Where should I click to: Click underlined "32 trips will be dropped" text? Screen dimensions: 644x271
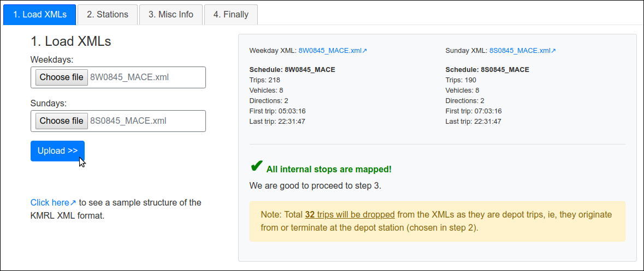click(x=350, y=214)
